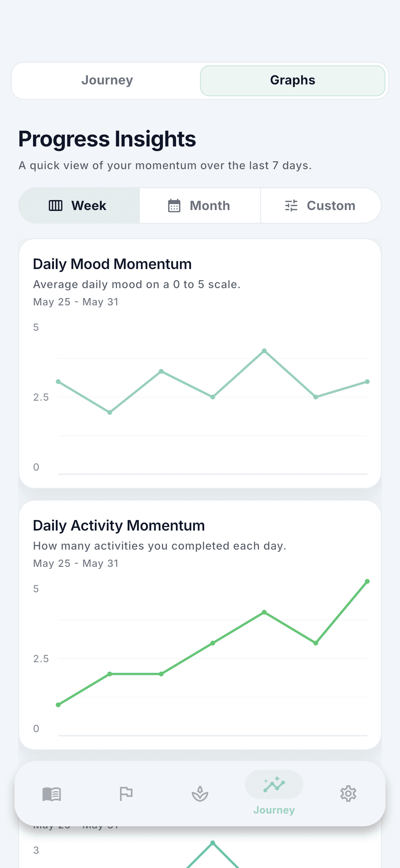Switch to the Journey tab at top
This screenshot has height=868, width=400.
point(107,80)
